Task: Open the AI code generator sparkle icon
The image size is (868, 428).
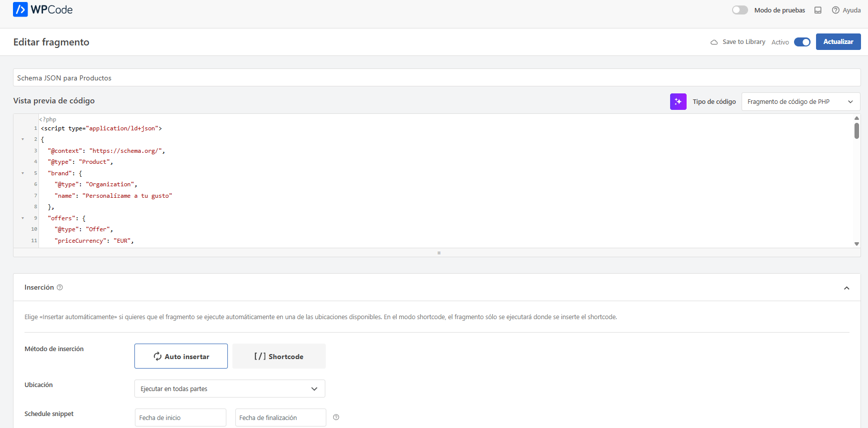Action: 678,101
